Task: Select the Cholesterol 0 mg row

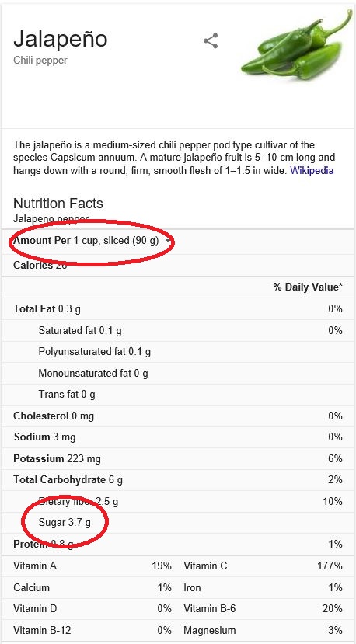Action: click(178, 416)
